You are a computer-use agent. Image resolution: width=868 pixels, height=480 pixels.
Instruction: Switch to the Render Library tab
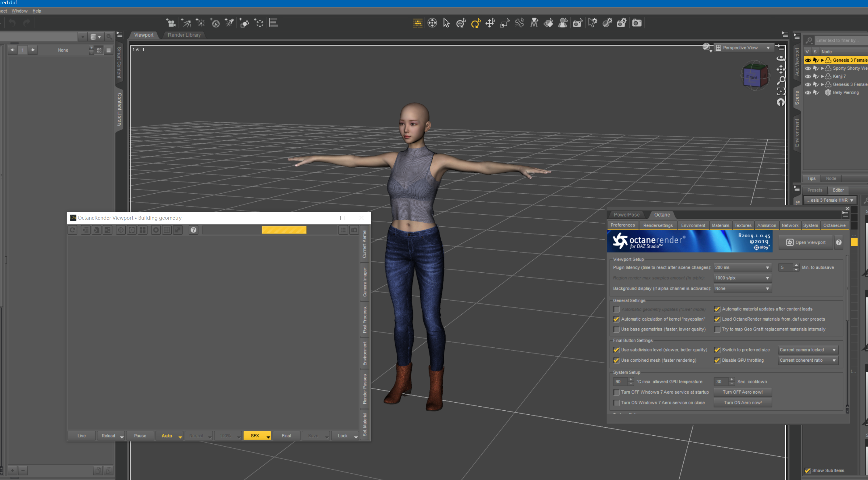184,35
